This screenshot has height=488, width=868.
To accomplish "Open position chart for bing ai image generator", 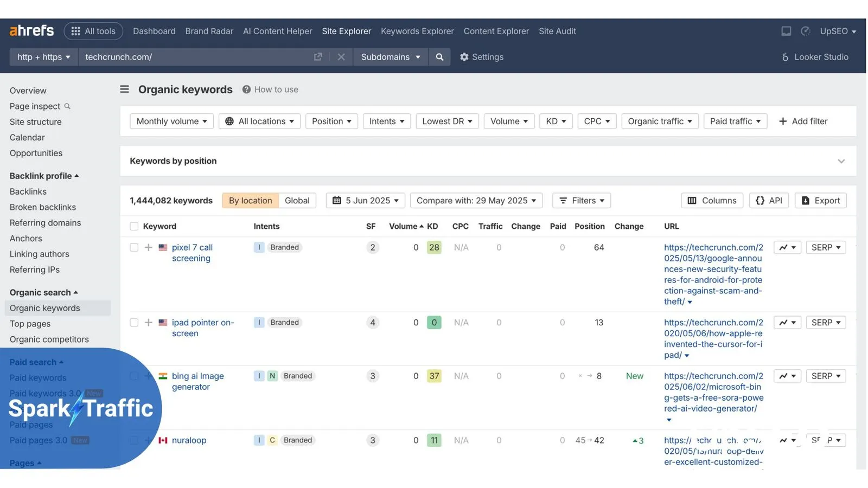I will 787,376.
